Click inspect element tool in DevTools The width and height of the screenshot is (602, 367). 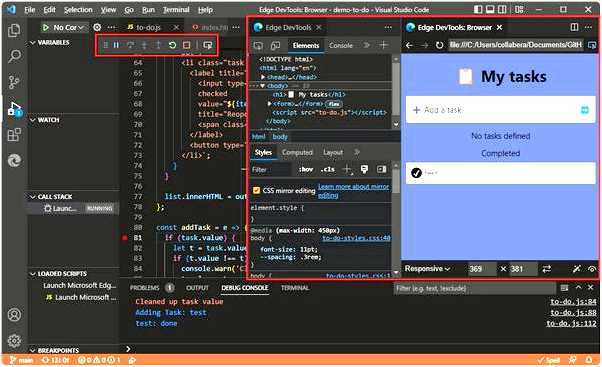258,46
